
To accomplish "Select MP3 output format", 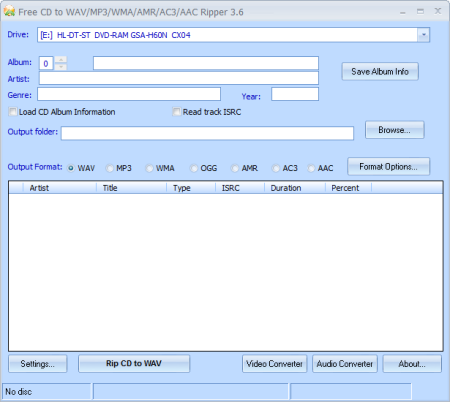I will (110, 168).
